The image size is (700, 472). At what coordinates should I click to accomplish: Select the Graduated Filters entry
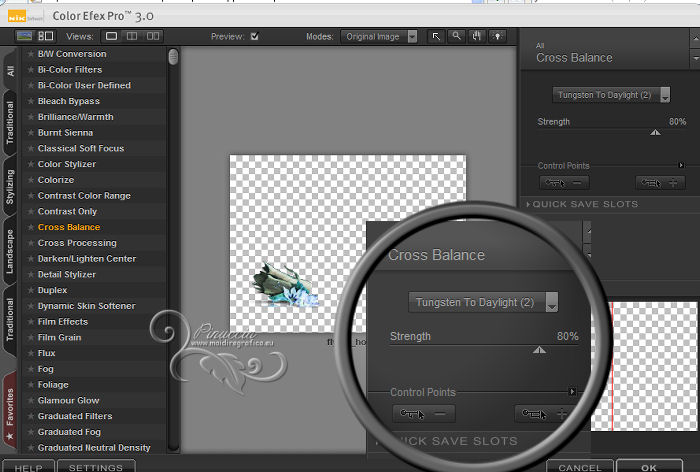75,416
